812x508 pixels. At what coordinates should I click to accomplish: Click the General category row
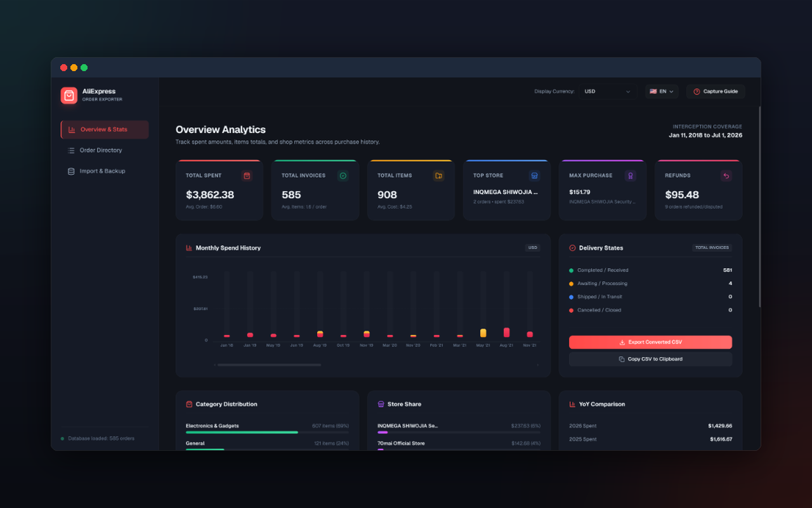tap(267, 444)
